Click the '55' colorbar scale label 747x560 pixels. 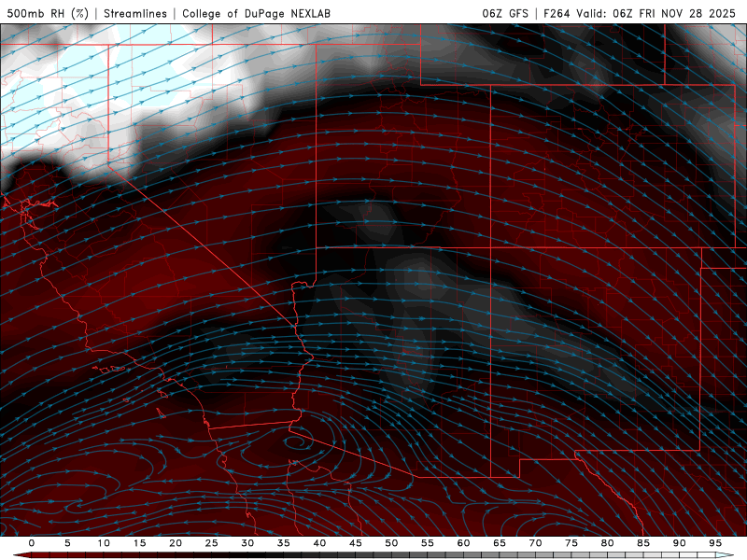428,543
